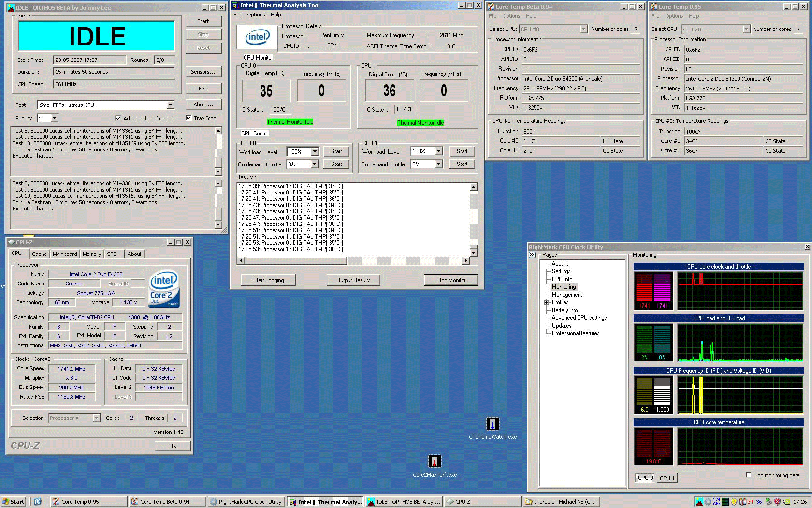The width and height of the screenshot is (812, 508).
Task: Click the quick launch icon next to Start
Action: click(38, 502)
